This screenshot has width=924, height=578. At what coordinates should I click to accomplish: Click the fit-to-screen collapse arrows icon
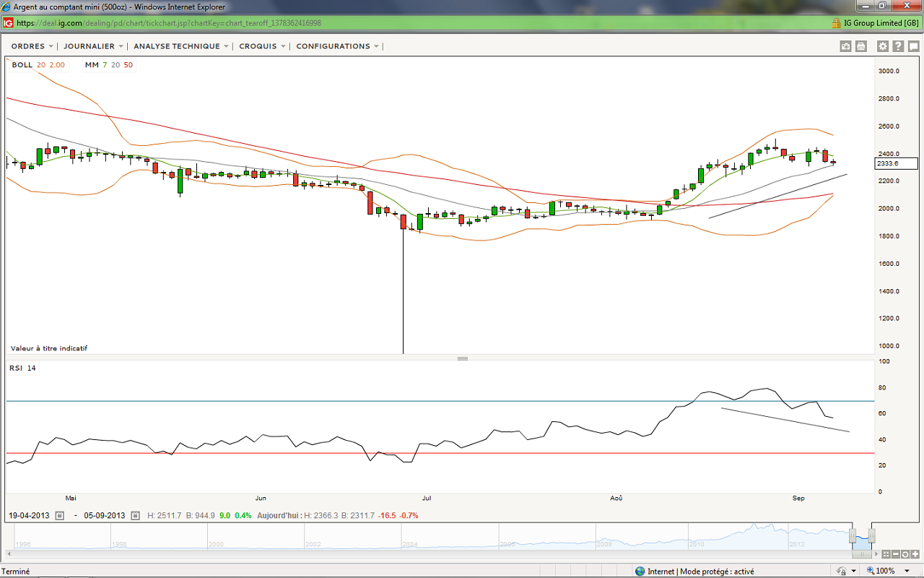coord(886,554)
